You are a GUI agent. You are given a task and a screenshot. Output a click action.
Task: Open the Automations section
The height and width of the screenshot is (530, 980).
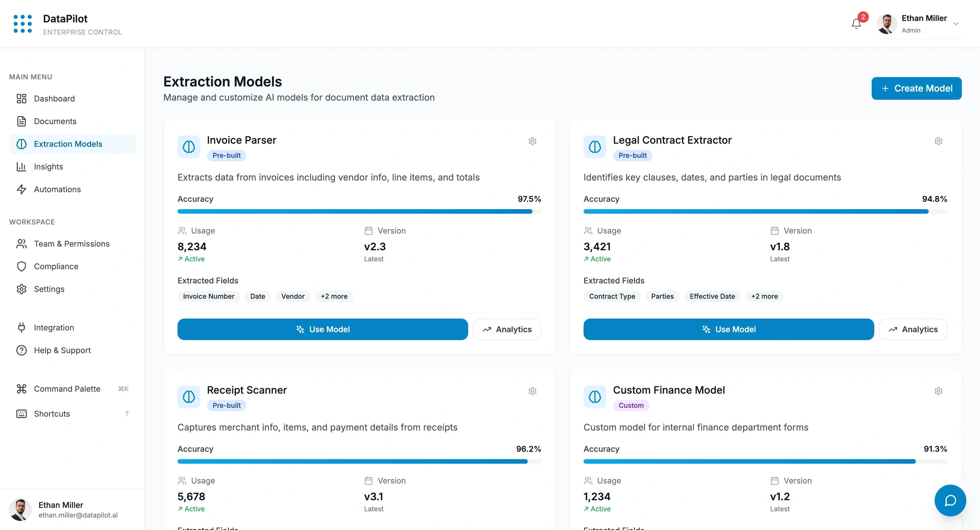pyautogui.click(x=57, y=189)
